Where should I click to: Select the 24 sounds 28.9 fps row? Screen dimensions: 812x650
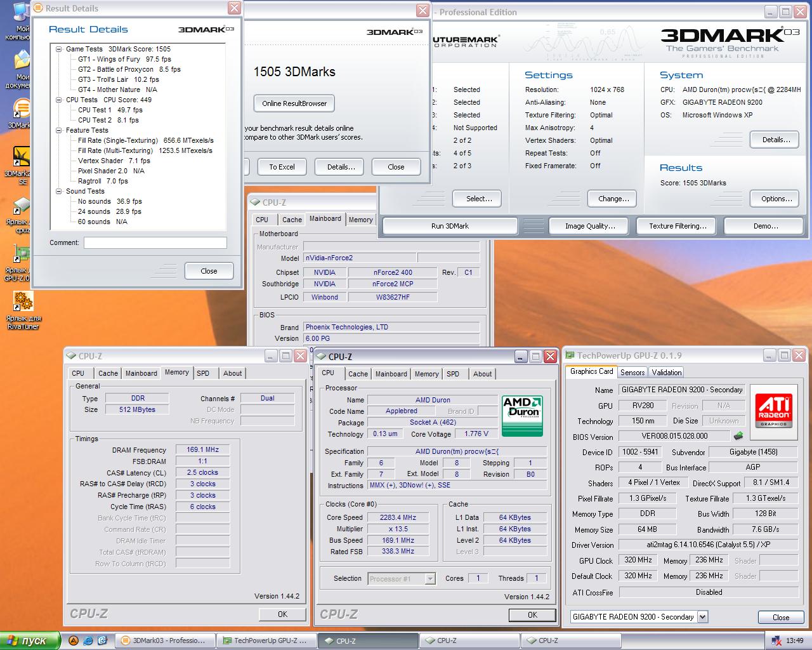[109, 211]
